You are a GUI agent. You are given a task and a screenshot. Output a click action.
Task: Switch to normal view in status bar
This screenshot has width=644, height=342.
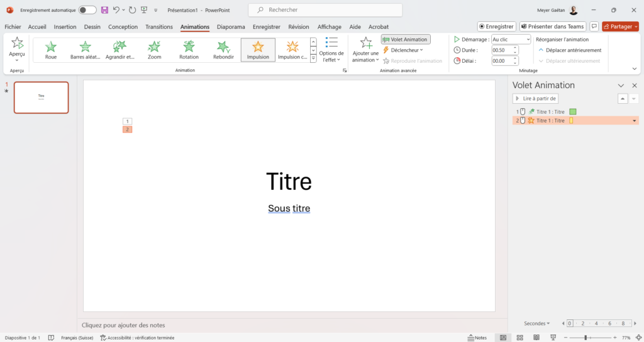pos(503,338)
